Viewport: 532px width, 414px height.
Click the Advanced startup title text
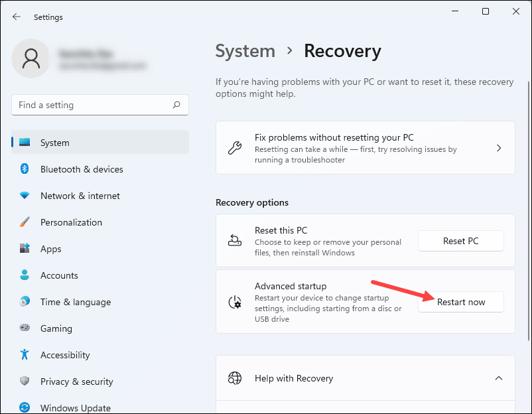(x=291, y=286)
